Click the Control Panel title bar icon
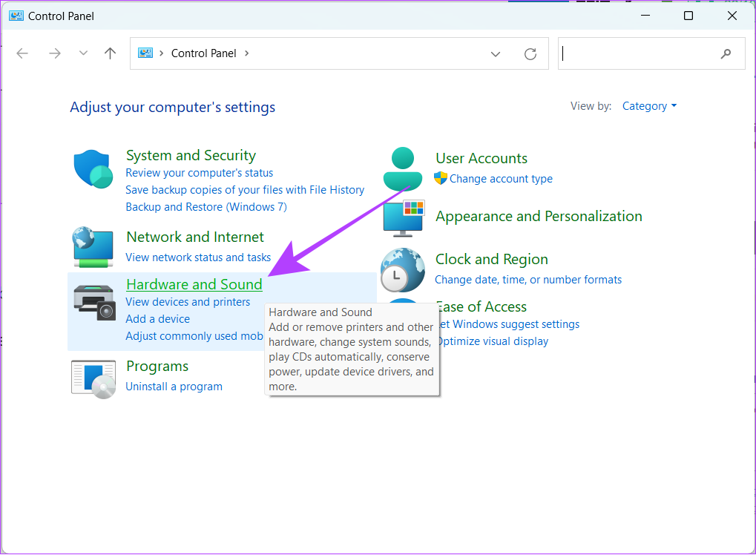The width and height of the screenshot is (756, 555). pos(16,15)
